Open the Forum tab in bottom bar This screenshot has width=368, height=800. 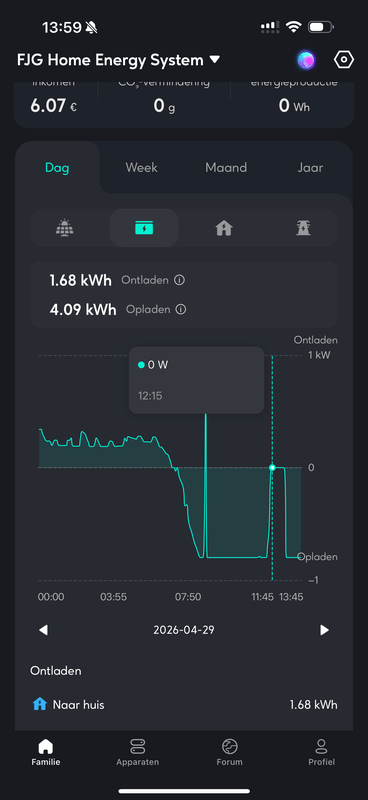tap(230, 752)
